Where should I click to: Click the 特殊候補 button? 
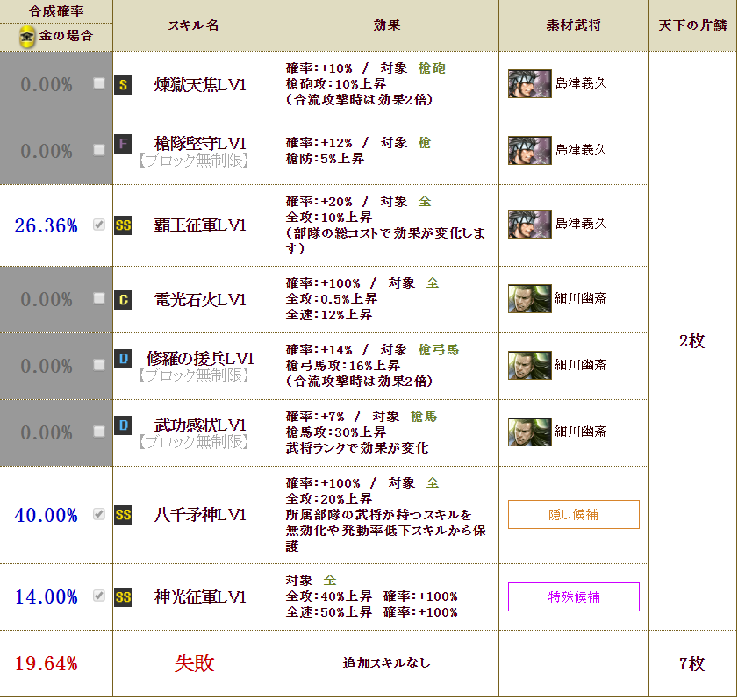574,597
